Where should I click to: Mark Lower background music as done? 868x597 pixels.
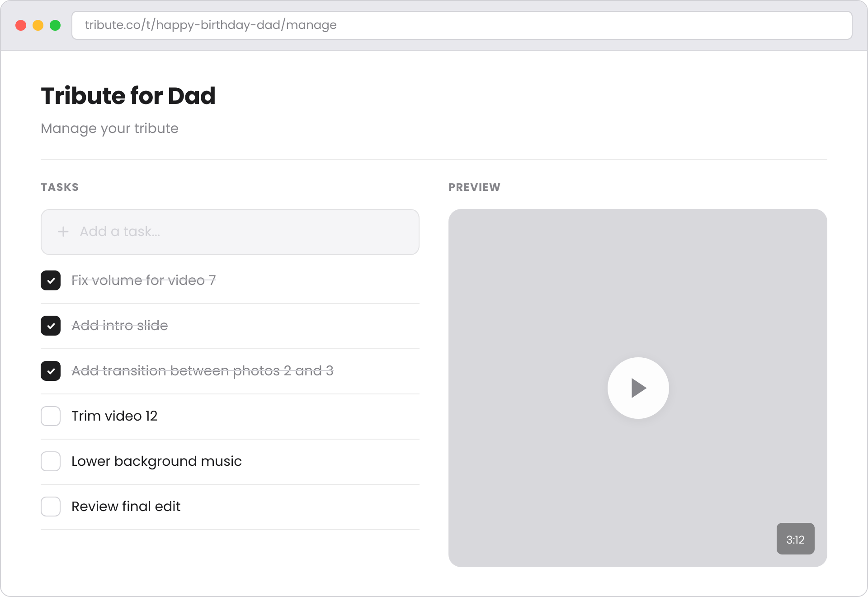[51, 461]
